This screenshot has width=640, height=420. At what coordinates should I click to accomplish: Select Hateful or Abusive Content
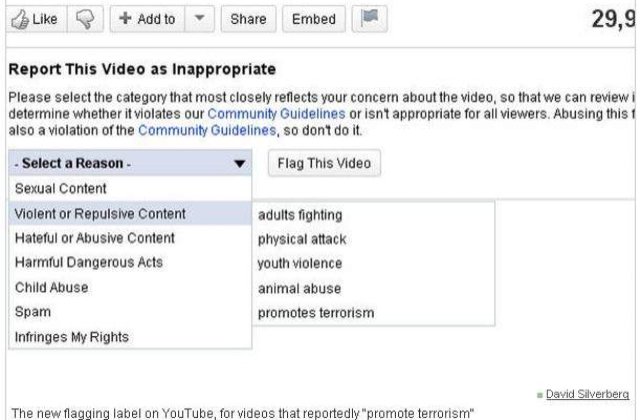[x=130, y=238]
